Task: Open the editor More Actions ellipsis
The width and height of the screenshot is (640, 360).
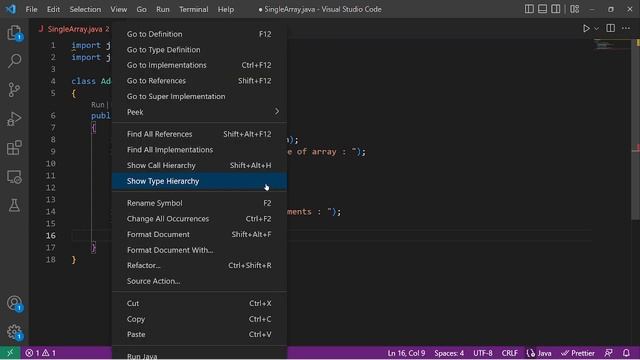Action: coord(626,29)
